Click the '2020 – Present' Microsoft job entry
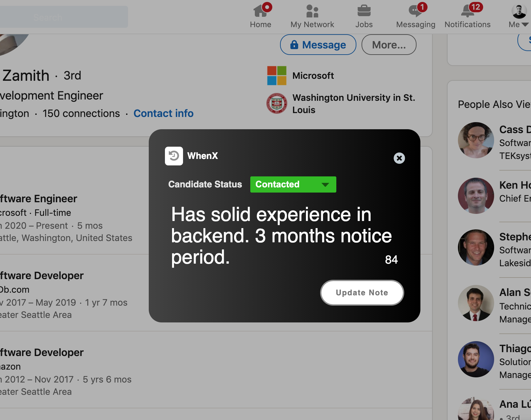 [x=66, y=218]
